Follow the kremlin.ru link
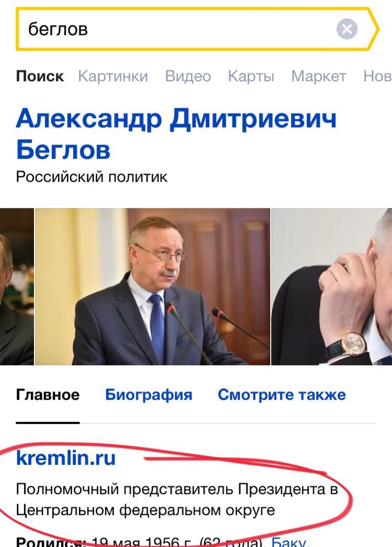This screenshot has height=547, width=392. [x=66, y=458]
